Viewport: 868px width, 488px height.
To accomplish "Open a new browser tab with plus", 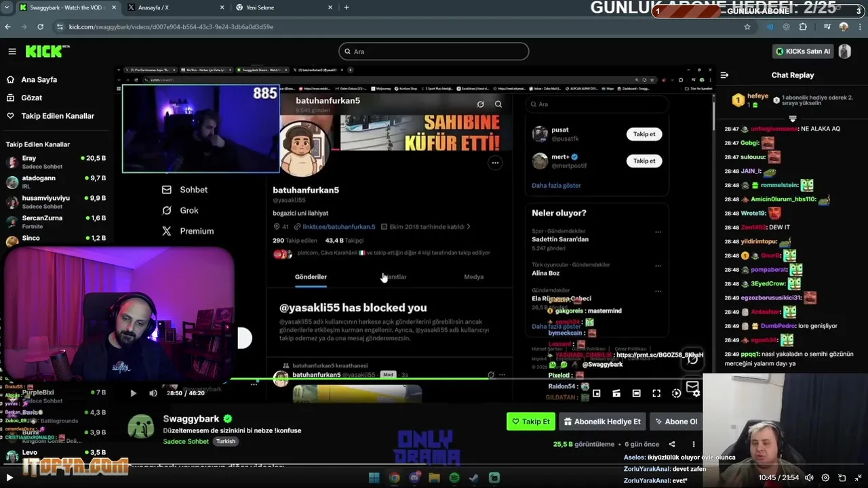I will point(347,7).
